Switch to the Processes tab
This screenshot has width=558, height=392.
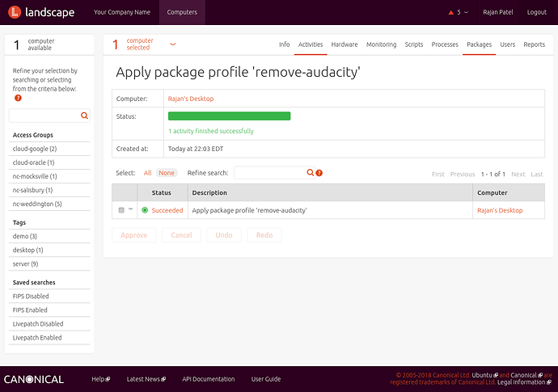tap(445, 44)
